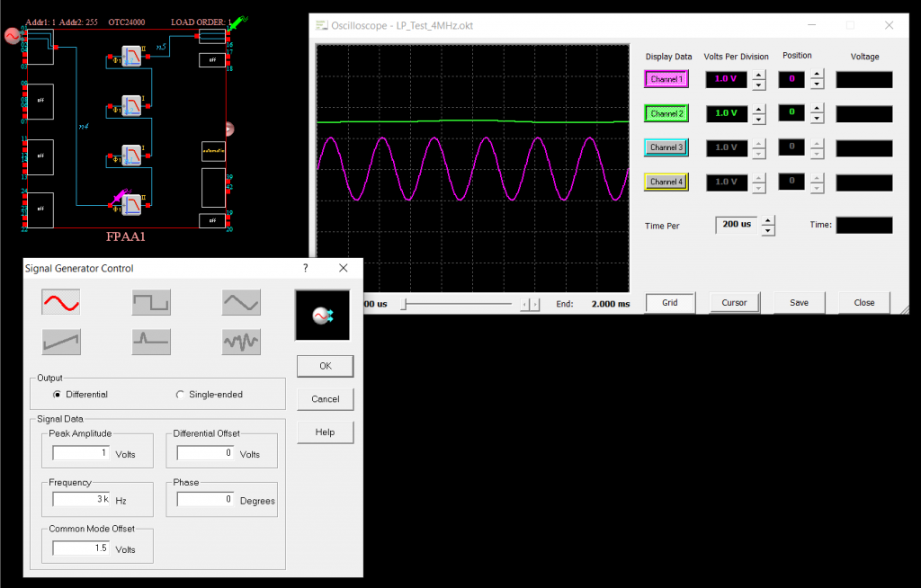Toggle Channel 3 display
The width and height of the screenshot is (921, 588).
click(666, 147)
